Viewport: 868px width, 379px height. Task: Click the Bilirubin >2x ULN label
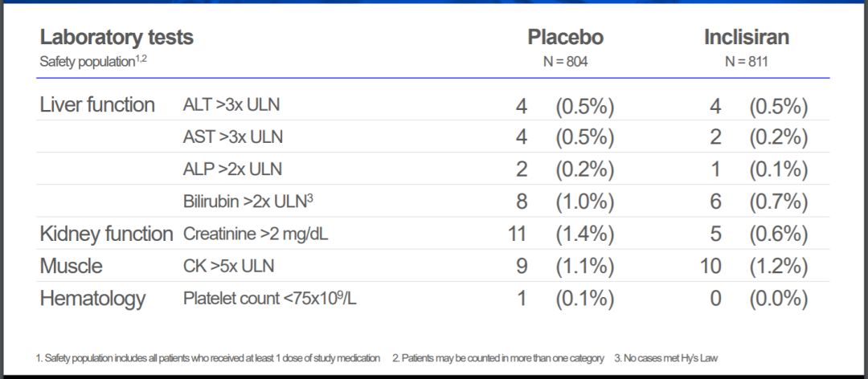click(x=248, y=202)
